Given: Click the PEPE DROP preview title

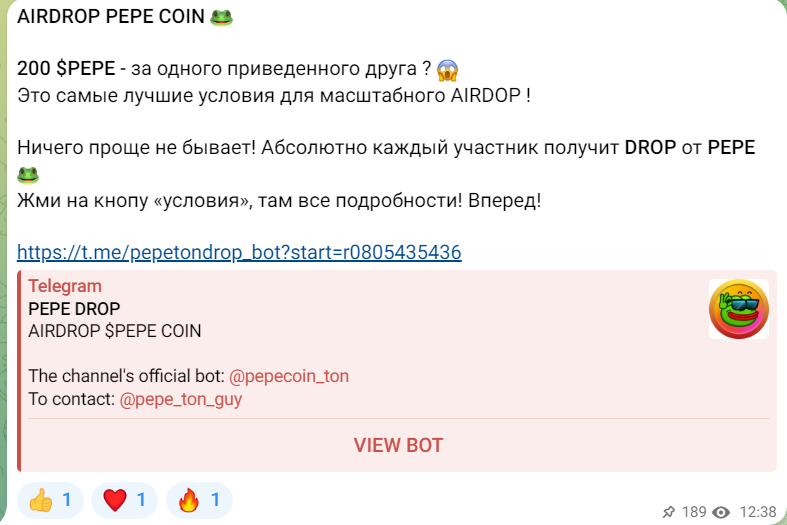Looking at the screenshot, I should [x=74, y=309].
